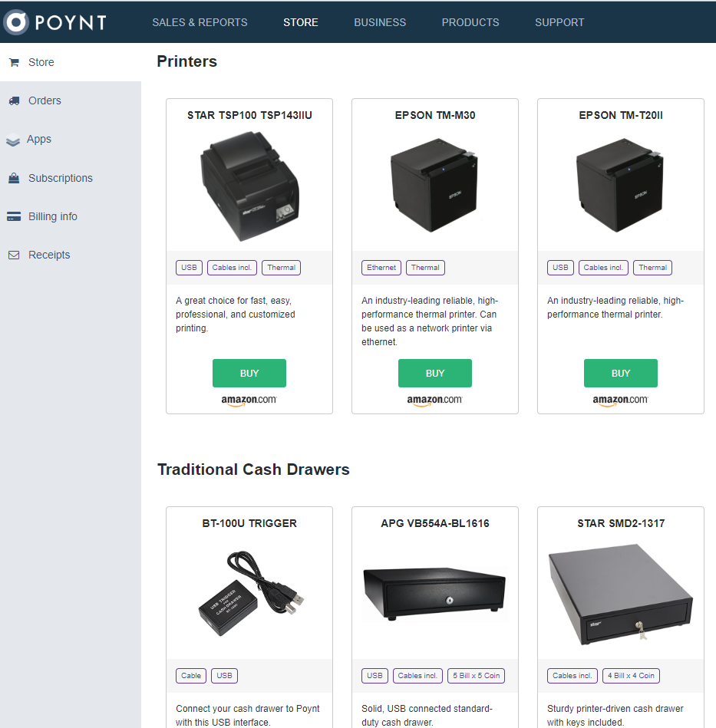Screen dimensions: 716x728
Task: Click the Amazon logo under Epson TM-M30
Action: (435, 400)
